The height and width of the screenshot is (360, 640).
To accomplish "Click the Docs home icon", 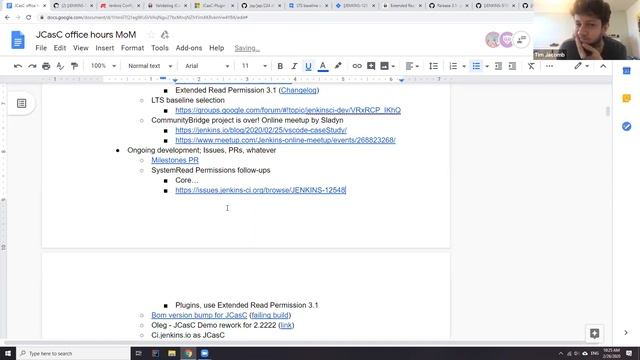I will [18, 40].
